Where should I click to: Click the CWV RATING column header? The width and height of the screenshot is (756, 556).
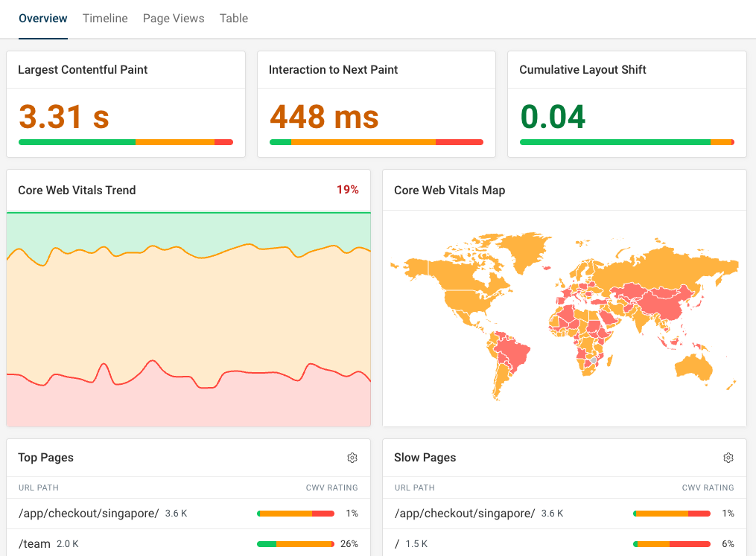pyautogui.click(x=331, y=488)
